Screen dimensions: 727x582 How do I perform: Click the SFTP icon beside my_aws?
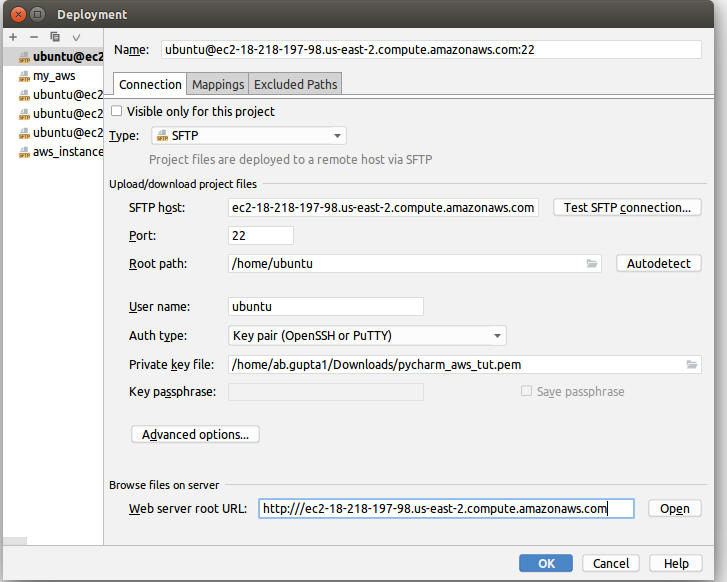point(24,77)
